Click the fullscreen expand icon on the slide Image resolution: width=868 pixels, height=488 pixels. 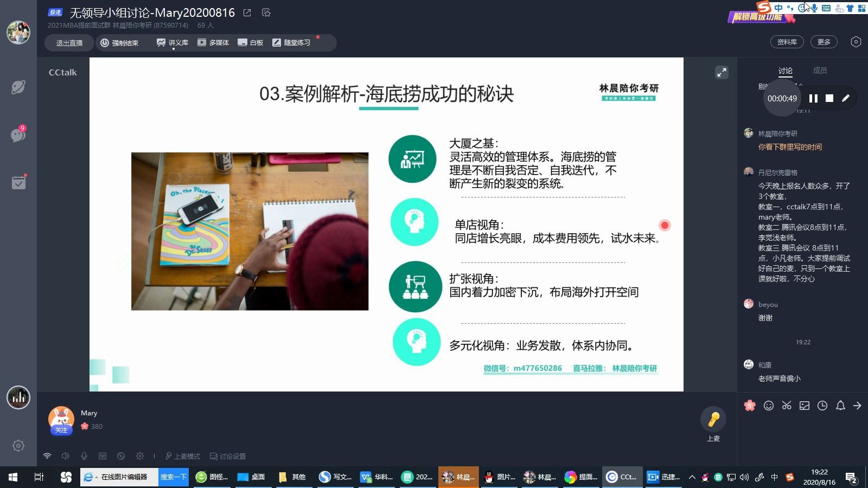tap(722, 72)
